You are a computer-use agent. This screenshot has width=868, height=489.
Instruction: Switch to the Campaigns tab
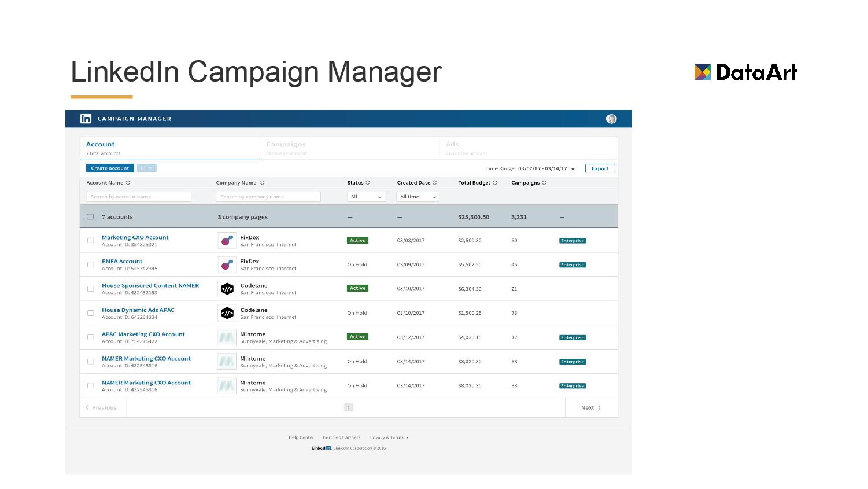click(x=349, y=148)
